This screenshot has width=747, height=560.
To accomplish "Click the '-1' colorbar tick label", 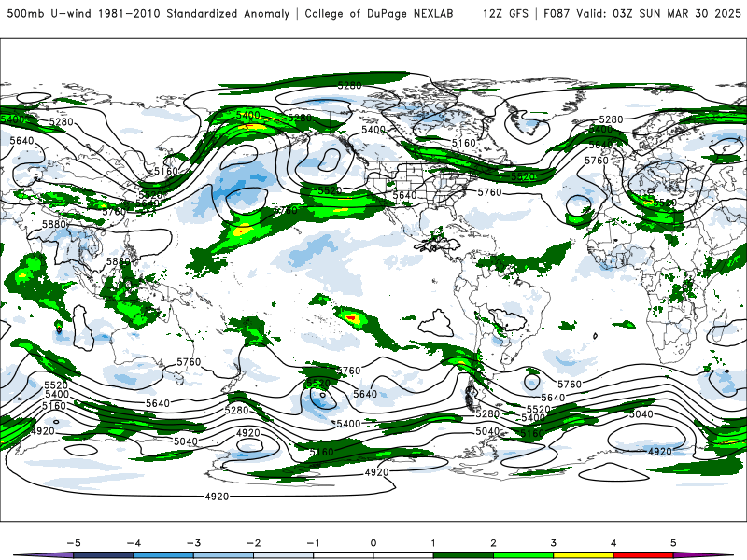I will tap(313, 543).
